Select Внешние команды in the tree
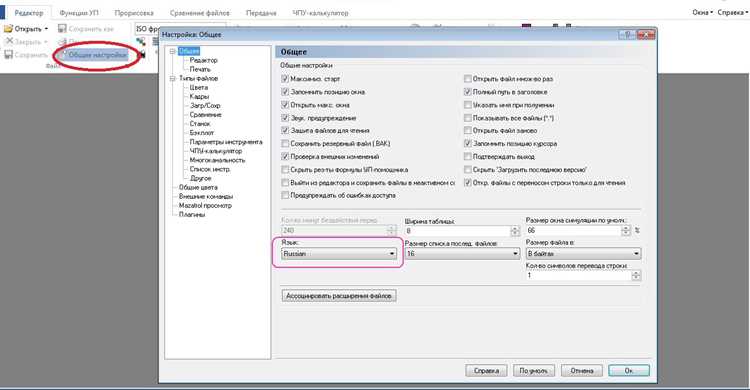The height and width of the screenshot is (390, 750). click(206, 197)
